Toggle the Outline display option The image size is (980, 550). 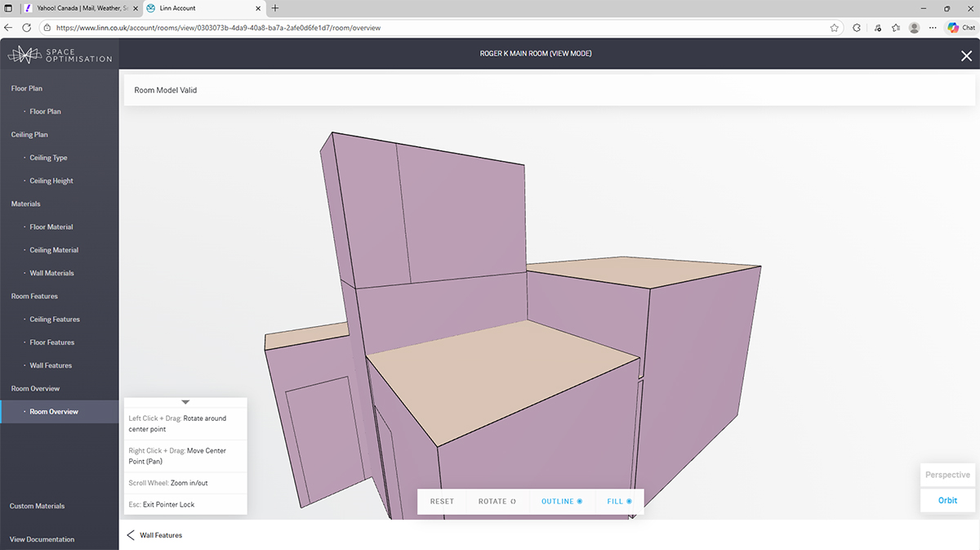click(561, 501)
